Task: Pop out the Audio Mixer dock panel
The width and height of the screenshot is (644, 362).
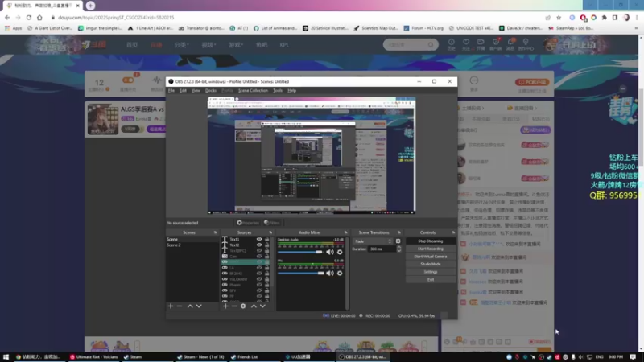Action: tap(346, 232)
